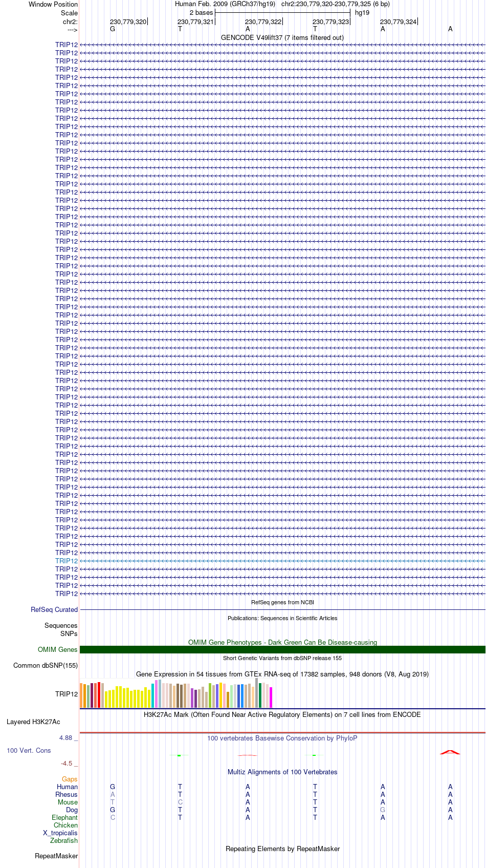Open Multiz Alignments of 100 Vertebrates title

point(282,772)
